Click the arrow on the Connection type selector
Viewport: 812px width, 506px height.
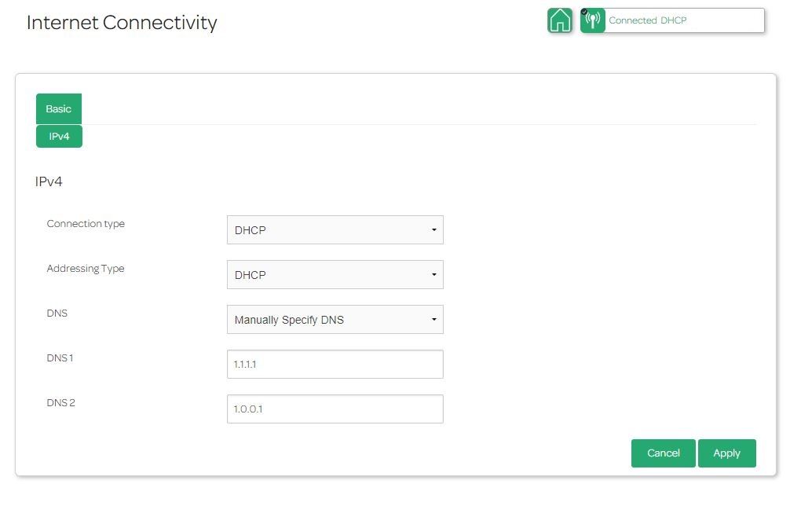433,230
